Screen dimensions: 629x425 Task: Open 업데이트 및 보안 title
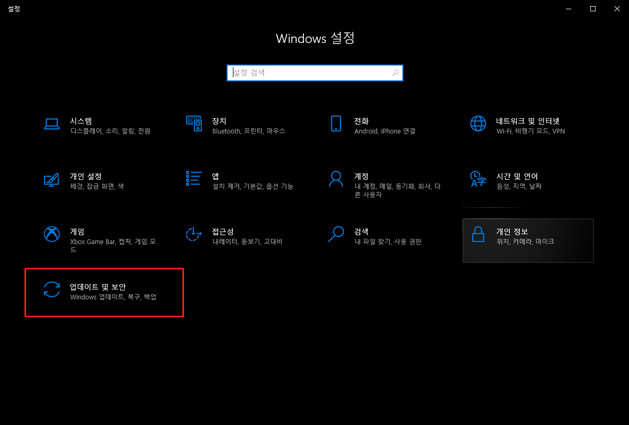point(97,287)
